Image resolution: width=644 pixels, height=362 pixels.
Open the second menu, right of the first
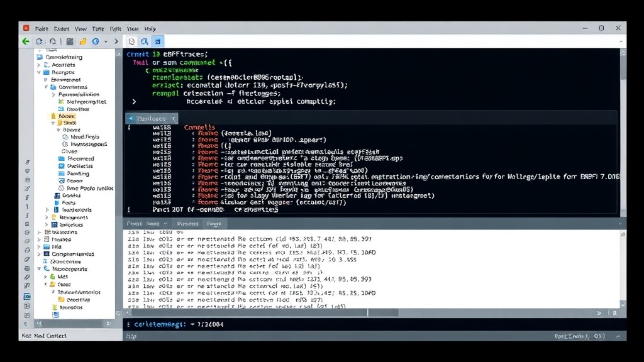coord(61,29)
